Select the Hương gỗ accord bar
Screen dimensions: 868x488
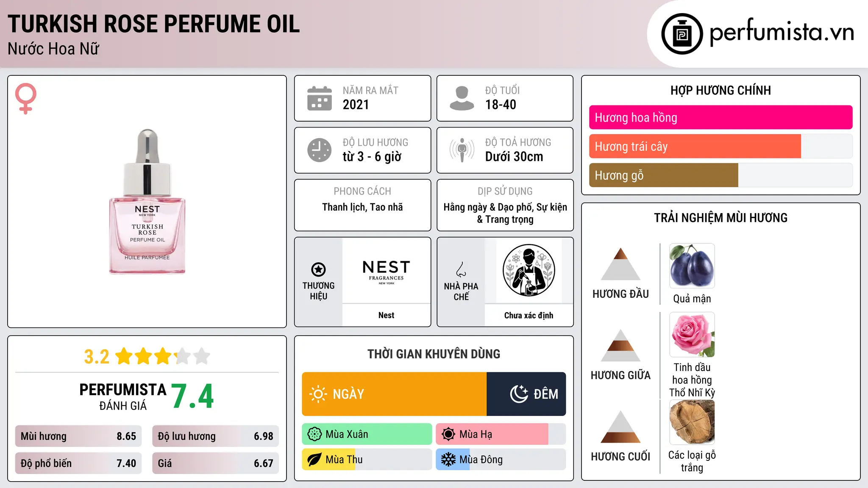click(721, 175)
